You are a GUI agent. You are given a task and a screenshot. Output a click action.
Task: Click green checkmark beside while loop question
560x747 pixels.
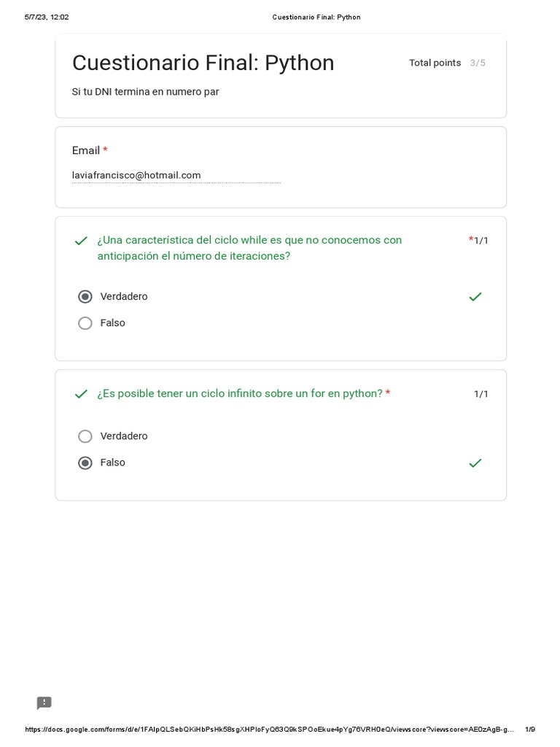tap(81, 241)
